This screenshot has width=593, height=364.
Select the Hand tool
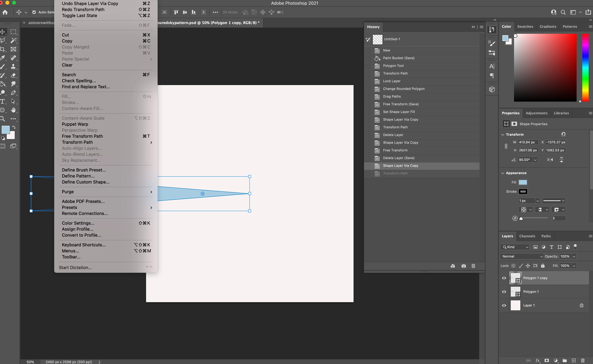pyautogui.click(x=13, y=110)
